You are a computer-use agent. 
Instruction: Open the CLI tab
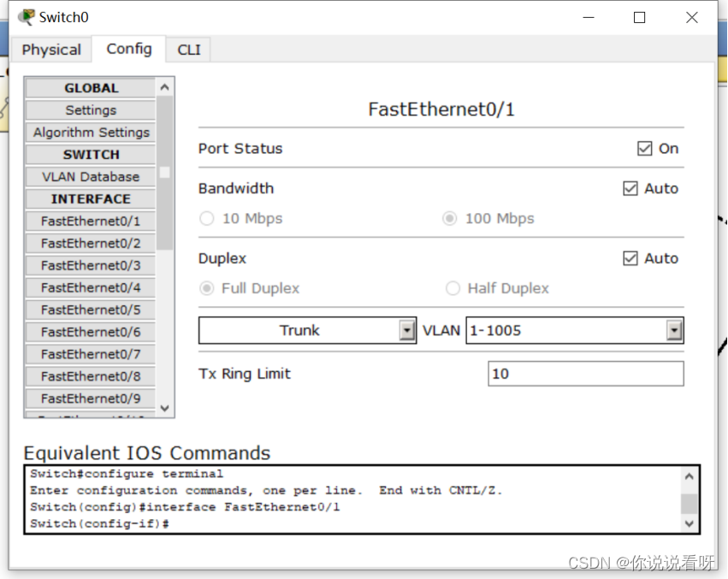click(188, 50)
